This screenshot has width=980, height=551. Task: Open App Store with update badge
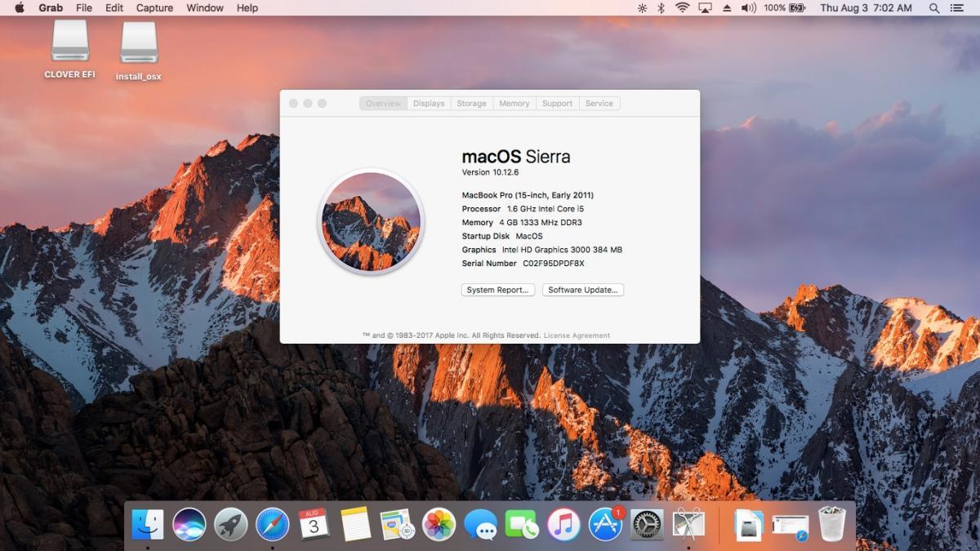pos(605,524)
